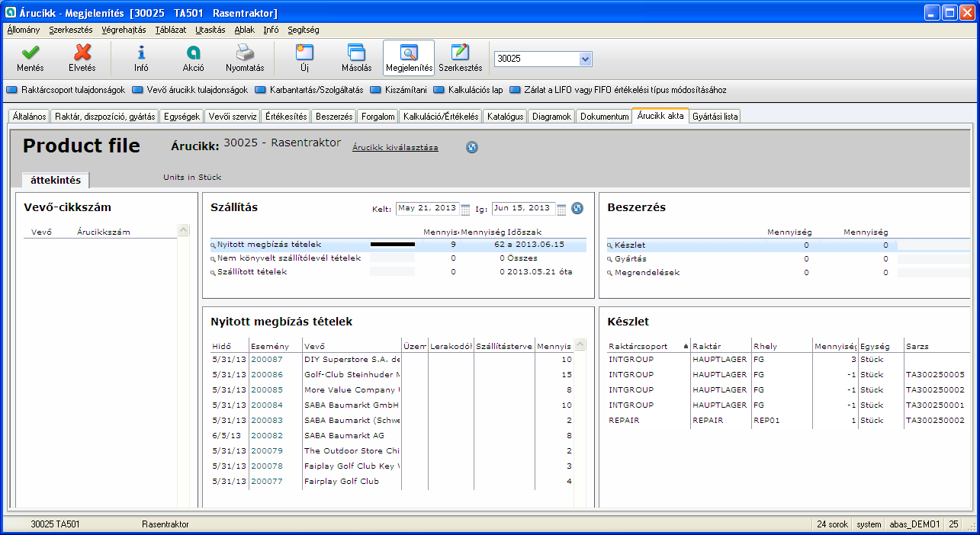Click the Szerkesztés (edit) toolbar icon

click(461, 53)
